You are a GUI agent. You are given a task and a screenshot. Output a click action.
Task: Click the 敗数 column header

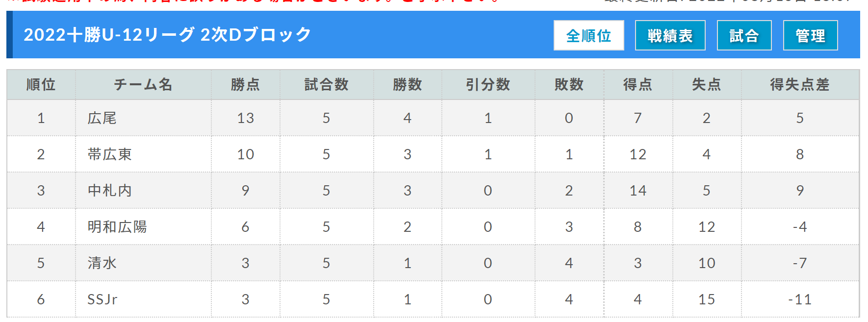(569, 85)
